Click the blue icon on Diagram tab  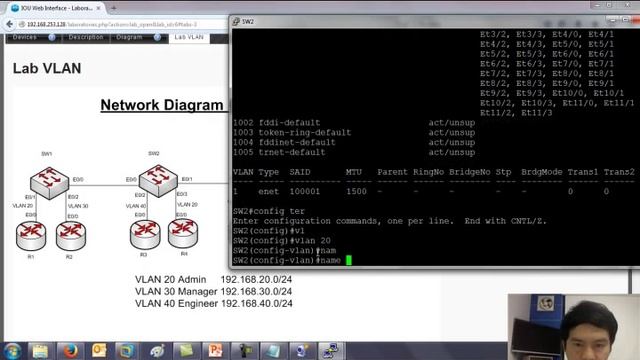coord(157,38)
